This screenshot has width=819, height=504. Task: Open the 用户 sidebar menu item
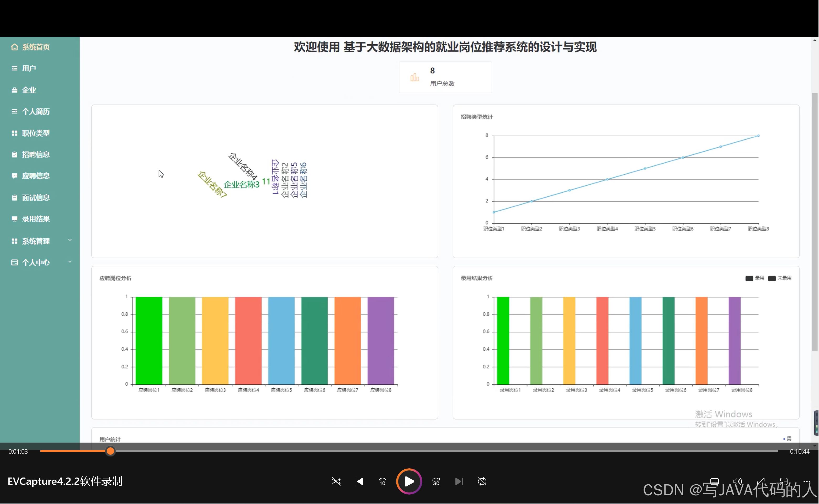click(40, 68)
